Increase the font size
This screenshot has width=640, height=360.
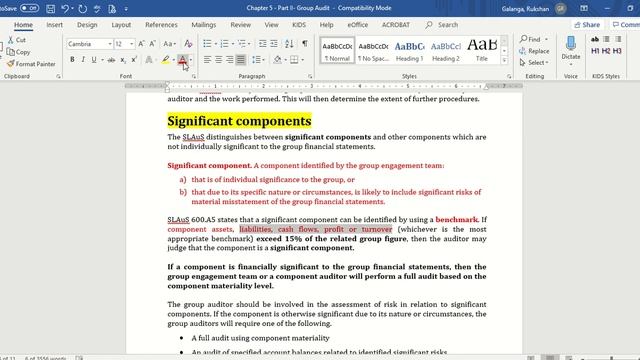tap(141, 44)
